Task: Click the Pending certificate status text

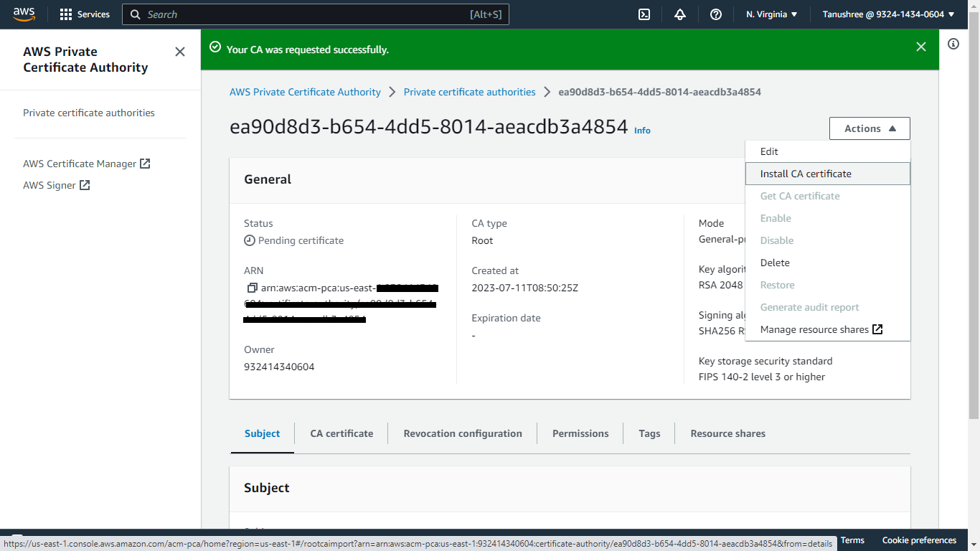Action: [x=301, y=240]
